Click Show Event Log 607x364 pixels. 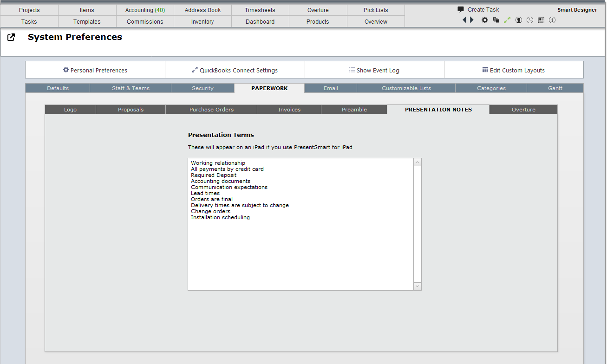(x=374, y=70)
